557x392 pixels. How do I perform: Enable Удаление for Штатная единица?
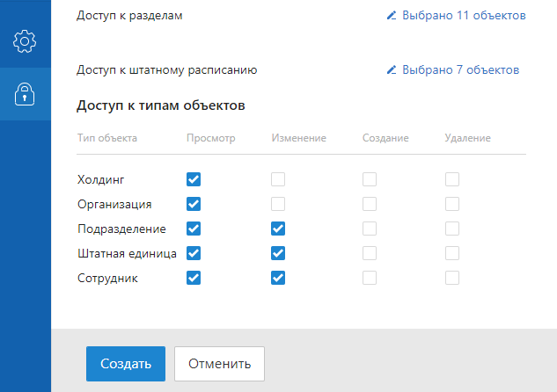tap(452, 253)
